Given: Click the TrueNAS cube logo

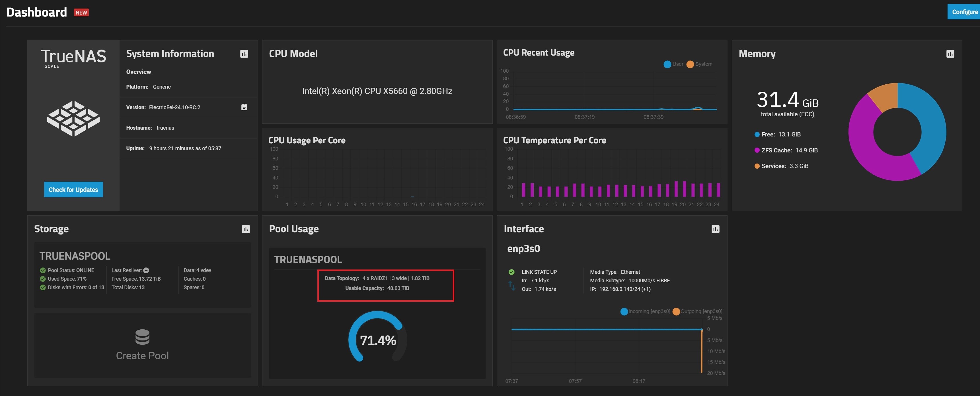Looking at the screenshot, I should (x=73, y=119).
